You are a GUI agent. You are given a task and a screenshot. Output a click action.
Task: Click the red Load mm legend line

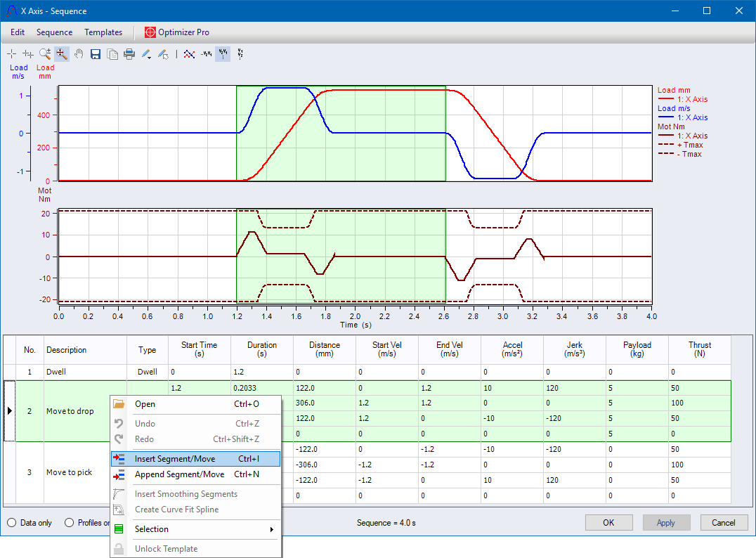(665, 99)
